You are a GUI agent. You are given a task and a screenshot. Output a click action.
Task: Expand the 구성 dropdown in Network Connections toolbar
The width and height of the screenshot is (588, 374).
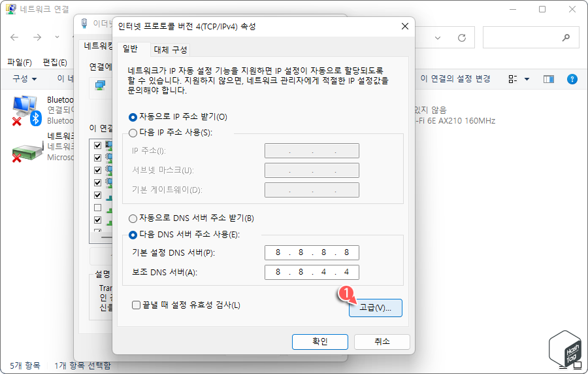point(25,78)
